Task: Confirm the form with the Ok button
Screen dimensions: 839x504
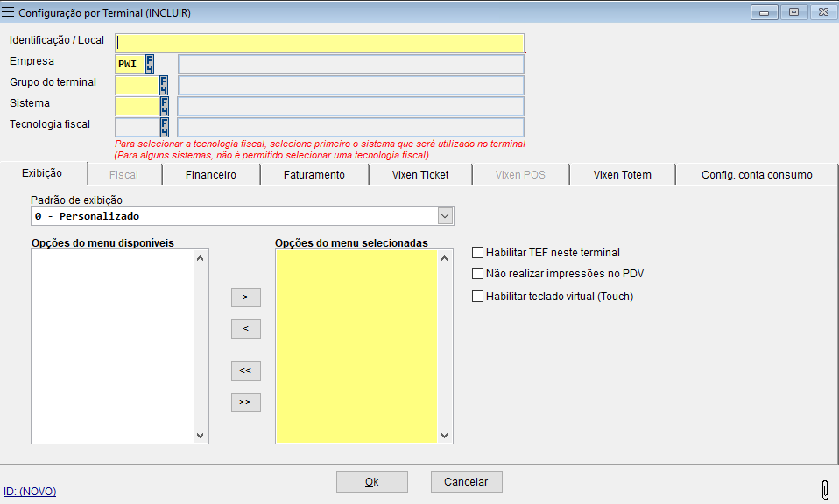Action: pos(371,480)
